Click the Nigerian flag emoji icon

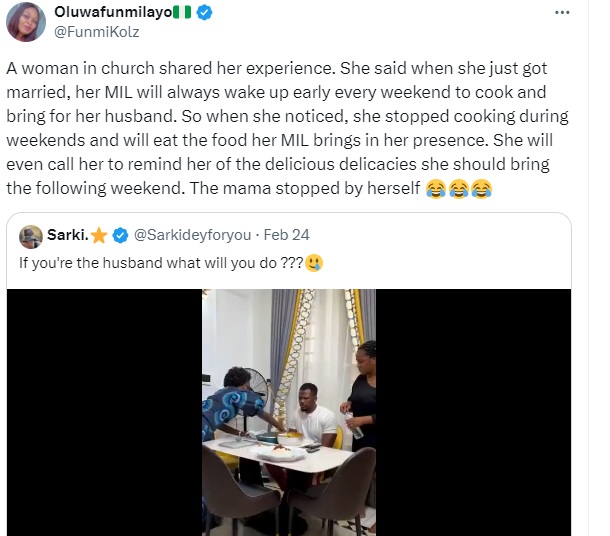point(182,12)
